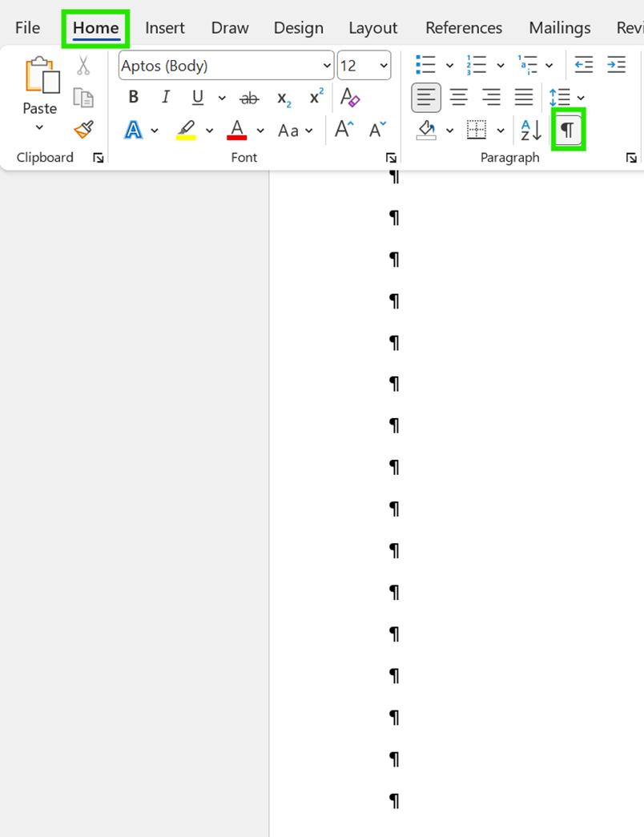This screenshot has height=837, width=644.
Task: Switch to the References tab
Action: [464, 28]
